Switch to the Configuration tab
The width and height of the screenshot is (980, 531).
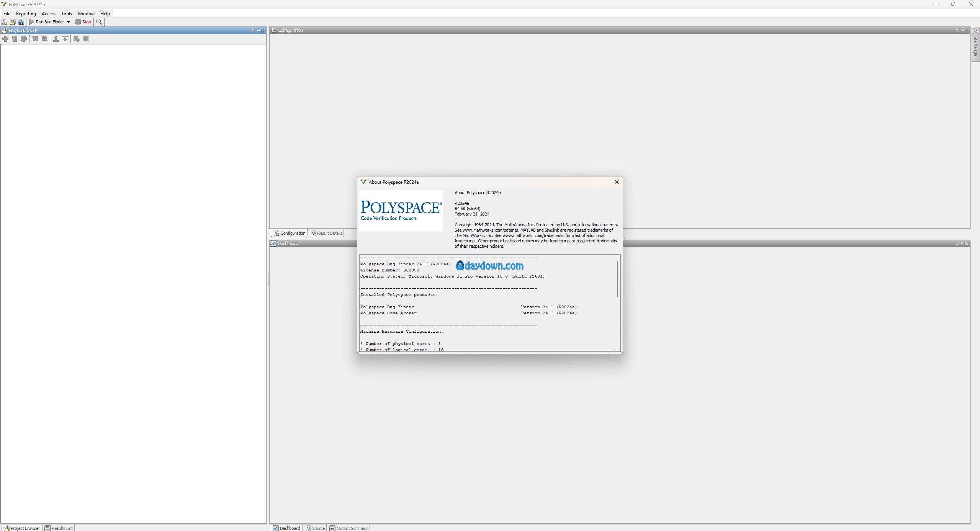290,233
